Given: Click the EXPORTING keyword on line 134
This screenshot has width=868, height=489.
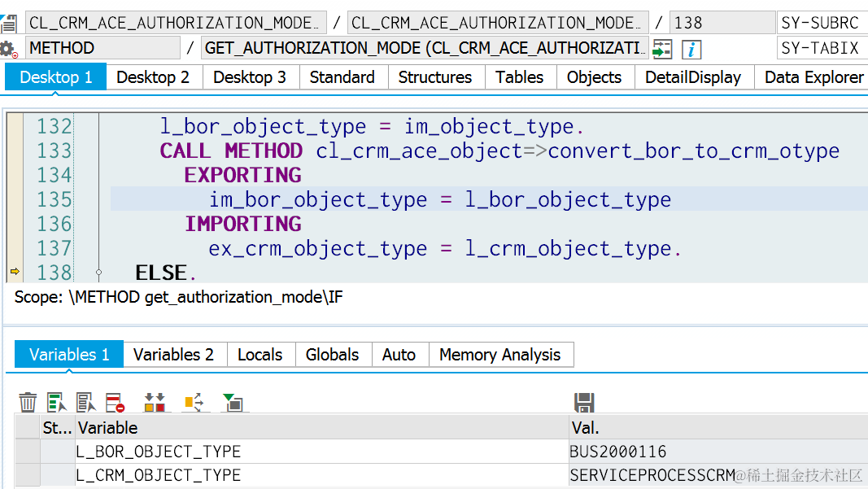Looking at the screenshot, I should (x=242, y=175).
